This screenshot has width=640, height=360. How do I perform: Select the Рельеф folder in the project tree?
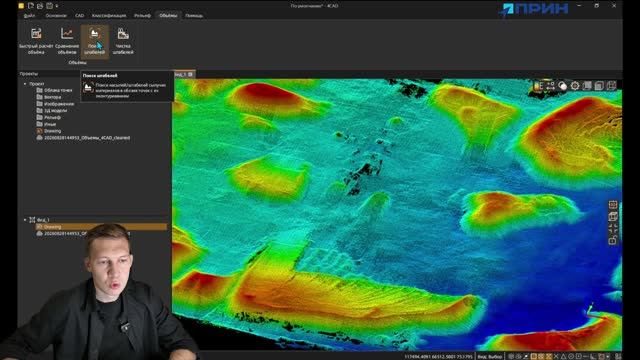click(49, 117)
